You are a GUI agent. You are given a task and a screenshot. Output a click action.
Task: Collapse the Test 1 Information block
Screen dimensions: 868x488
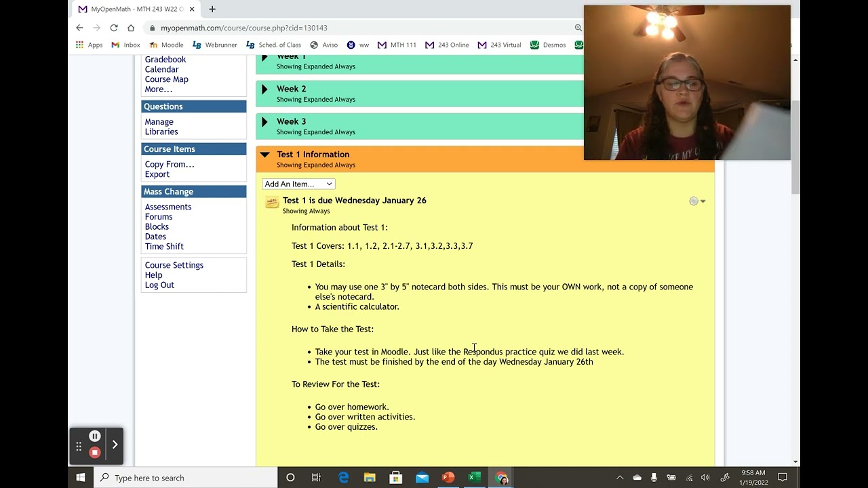pos(264,155)
